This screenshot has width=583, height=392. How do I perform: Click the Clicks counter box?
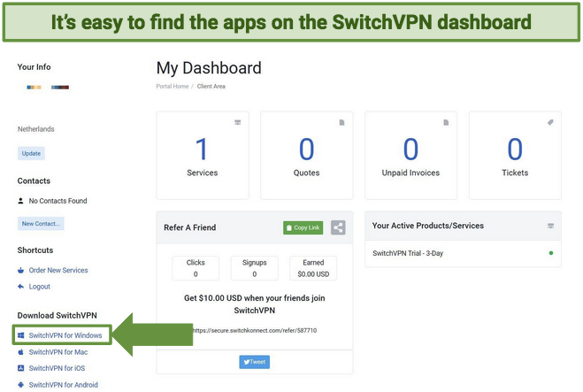click(x=196, y=268)
